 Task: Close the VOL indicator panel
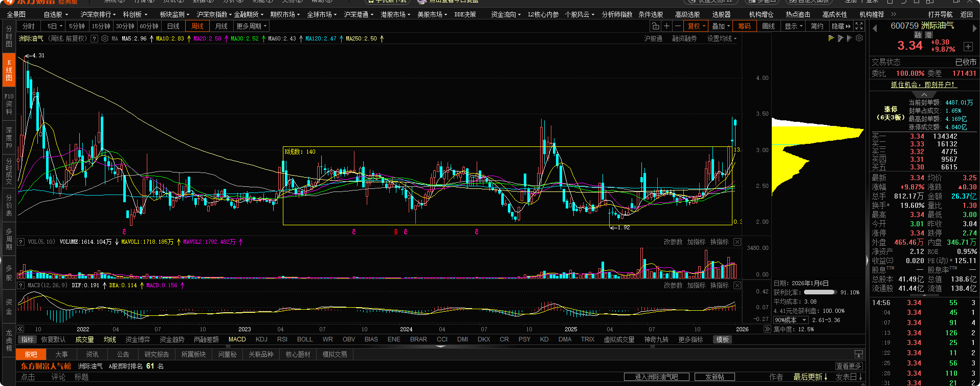737,242
